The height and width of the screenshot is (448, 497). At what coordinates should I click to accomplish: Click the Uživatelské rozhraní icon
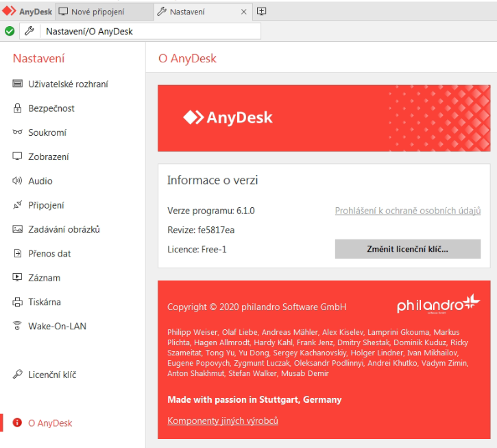click(x=17, y=84)
